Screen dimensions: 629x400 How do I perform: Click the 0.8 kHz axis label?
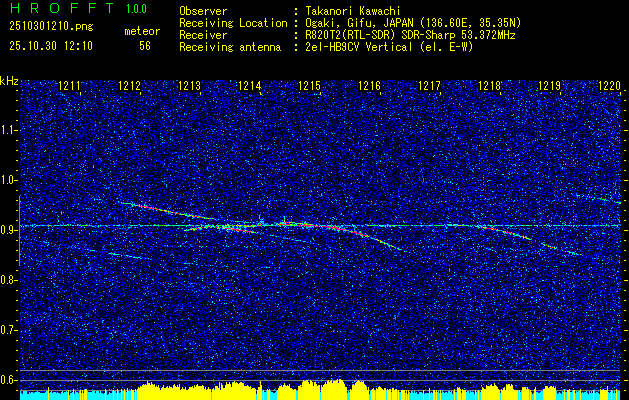9,280
